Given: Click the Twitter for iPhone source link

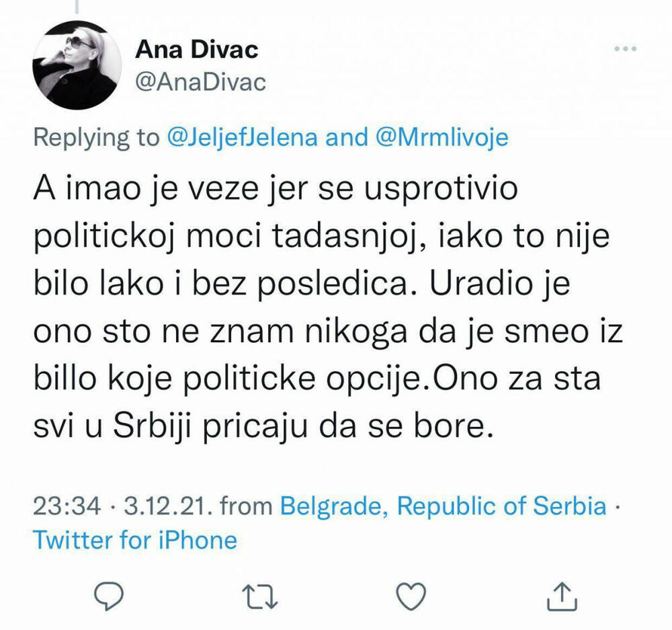Looking at the screenshot, I should click(134, 538).
